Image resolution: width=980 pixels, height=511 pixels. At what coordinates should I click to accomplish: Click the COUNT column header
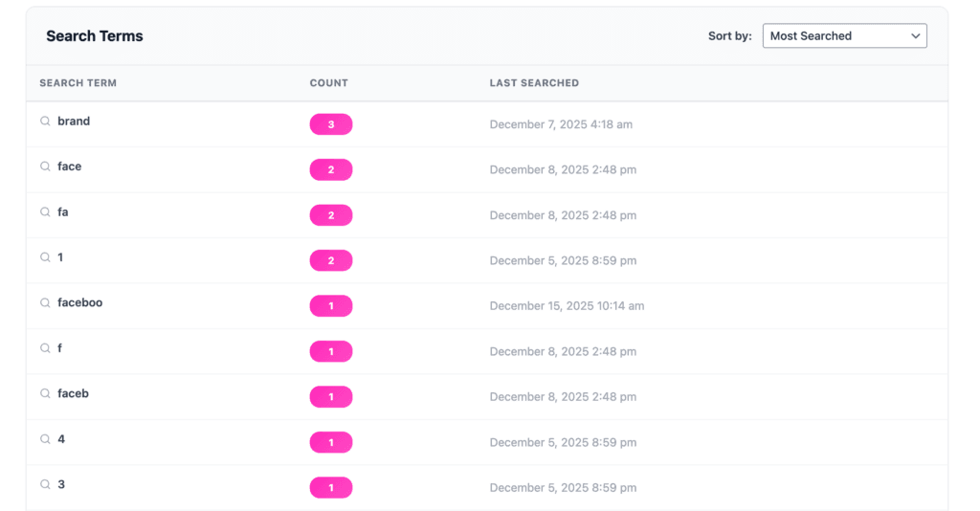(328, 83)
